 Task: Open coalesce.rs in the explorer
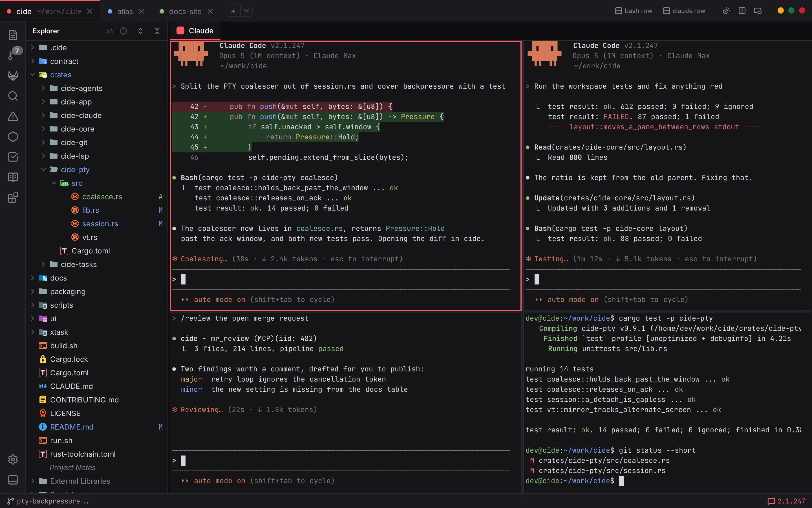(x=102, y=197)
